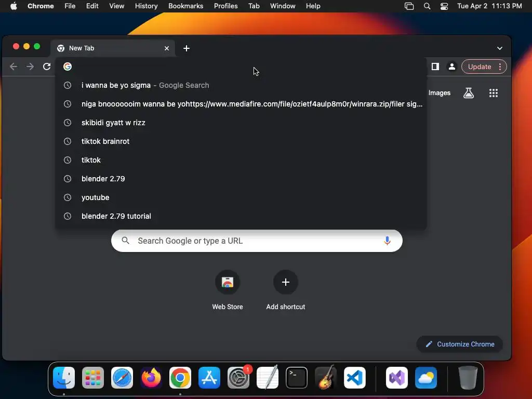
Task: Select suggestion 'blender 2.79'
Action: 241,179
